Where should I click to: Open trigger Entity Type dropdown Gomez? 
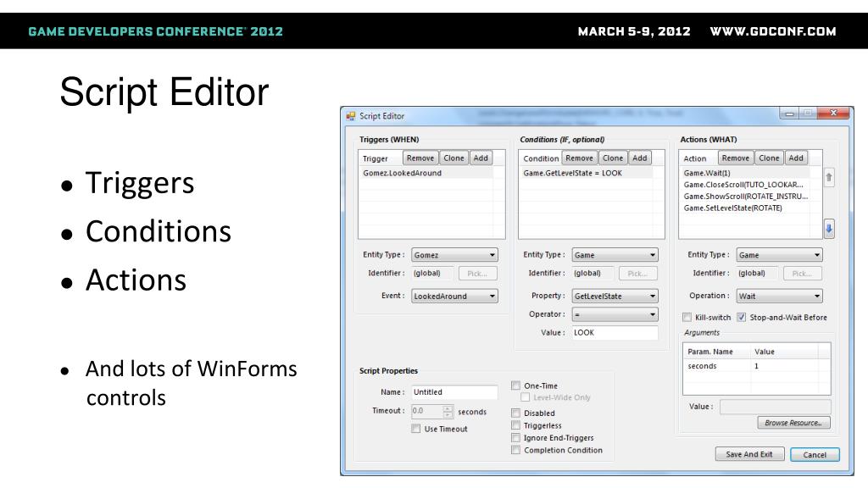pyautogui.click(x=454, y=254)
